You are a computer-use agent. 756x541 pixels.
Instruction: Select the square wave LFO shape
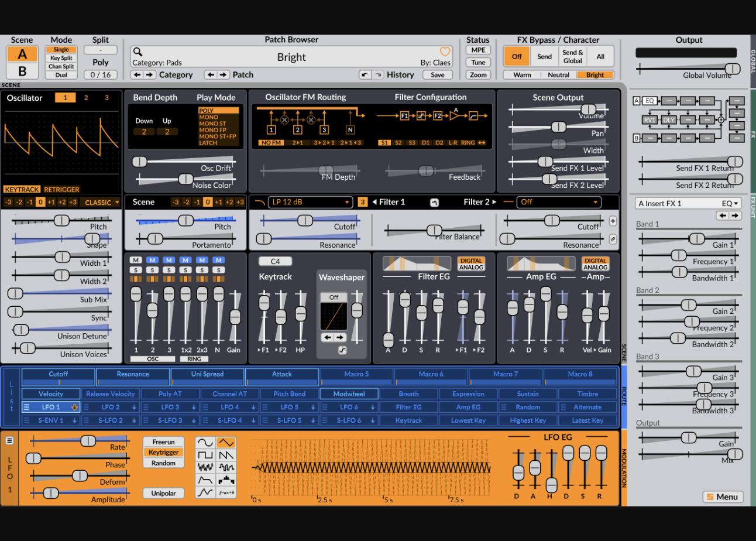tap(205, 455)
